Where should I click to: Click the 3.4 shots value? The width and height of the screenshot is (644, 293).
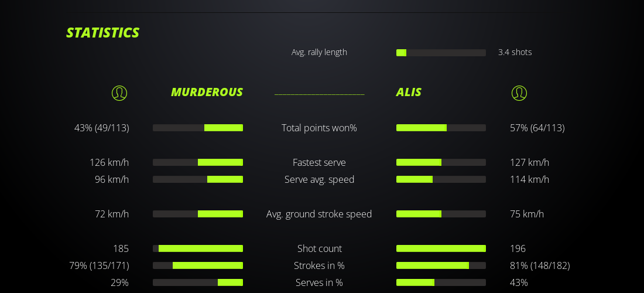click(515, 52)
